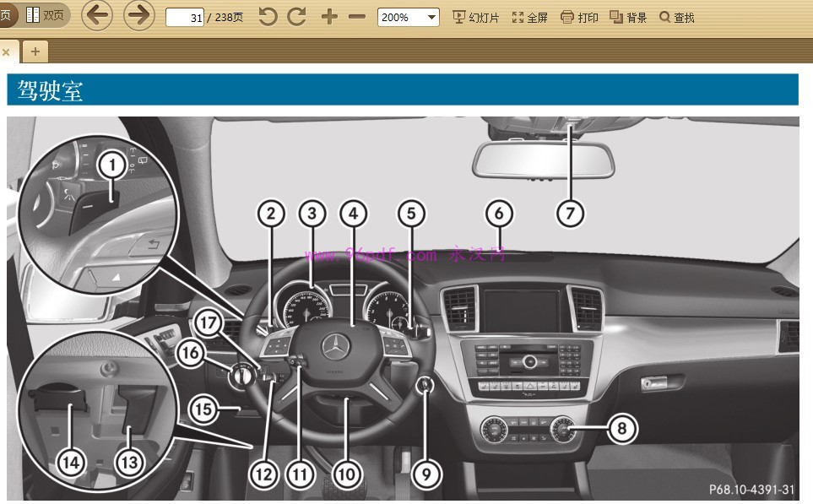Open a new tab with the plus button
The width and height of the screenshot is (813, 504).
click(35, 51)
